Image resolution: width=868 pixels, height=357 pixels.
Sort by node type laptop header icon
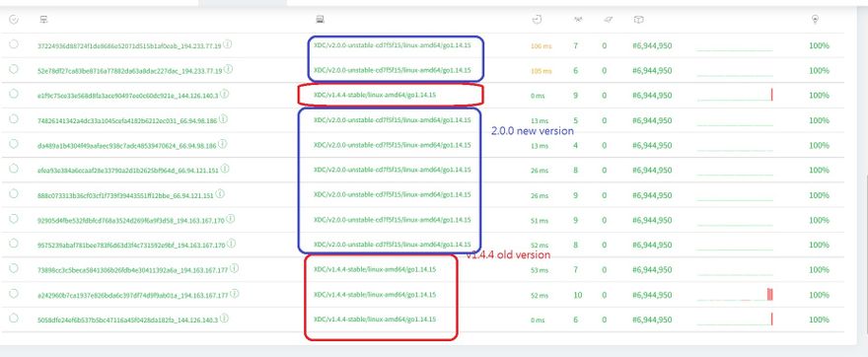pyautogui.click(x=320, y=20)
